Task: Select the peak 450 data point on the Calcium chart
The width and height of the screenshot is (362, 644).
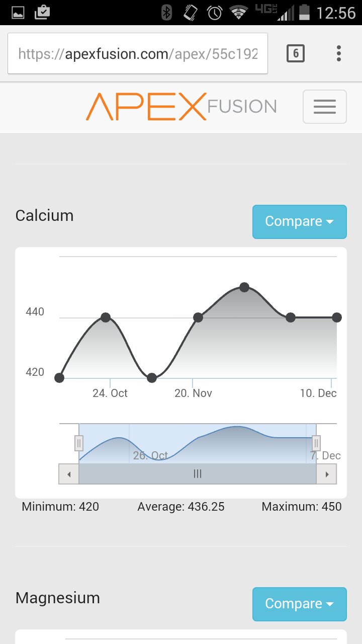Action: [x=244, y=287]
